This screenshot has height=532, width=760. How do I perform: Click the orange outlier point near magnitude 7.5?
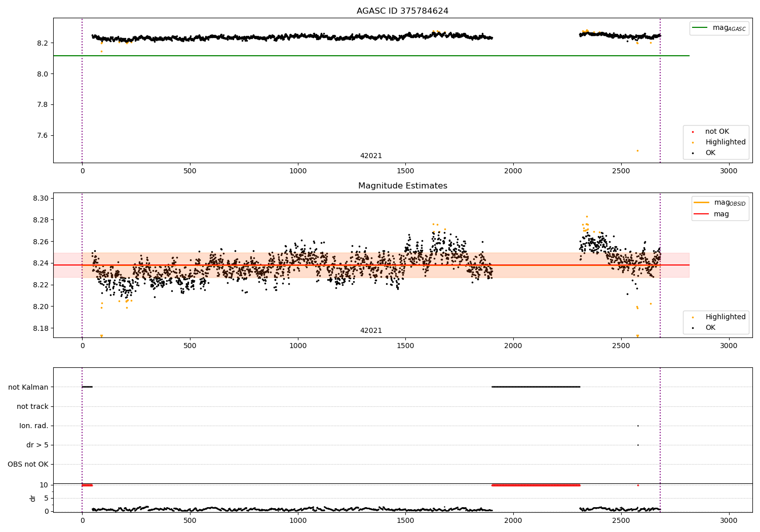[x=637, y=150]
